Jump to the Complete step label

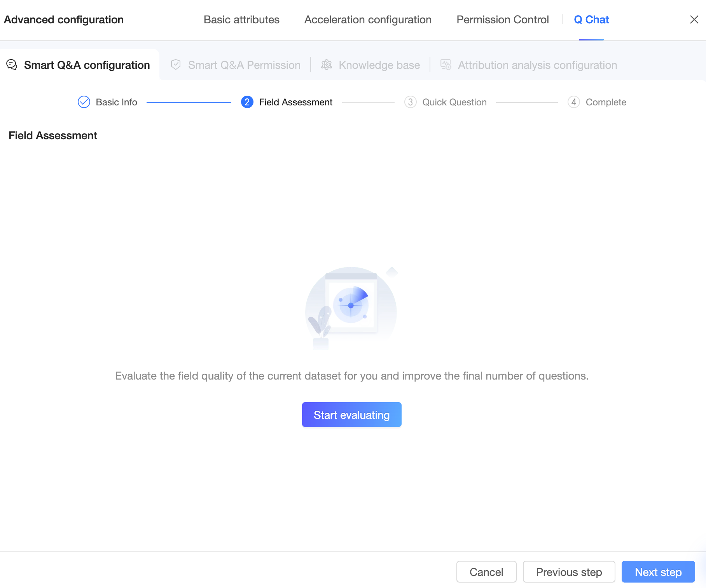pos(606,102)
